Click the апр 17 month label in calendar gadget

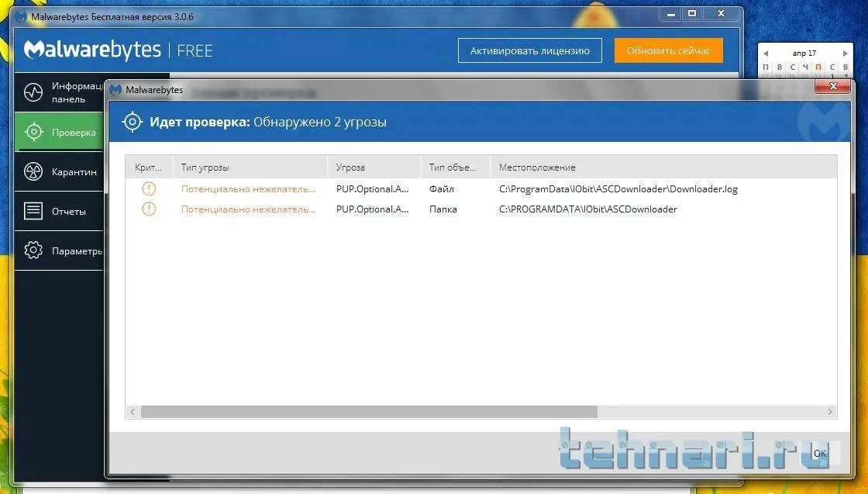click(x=804, y=54)
